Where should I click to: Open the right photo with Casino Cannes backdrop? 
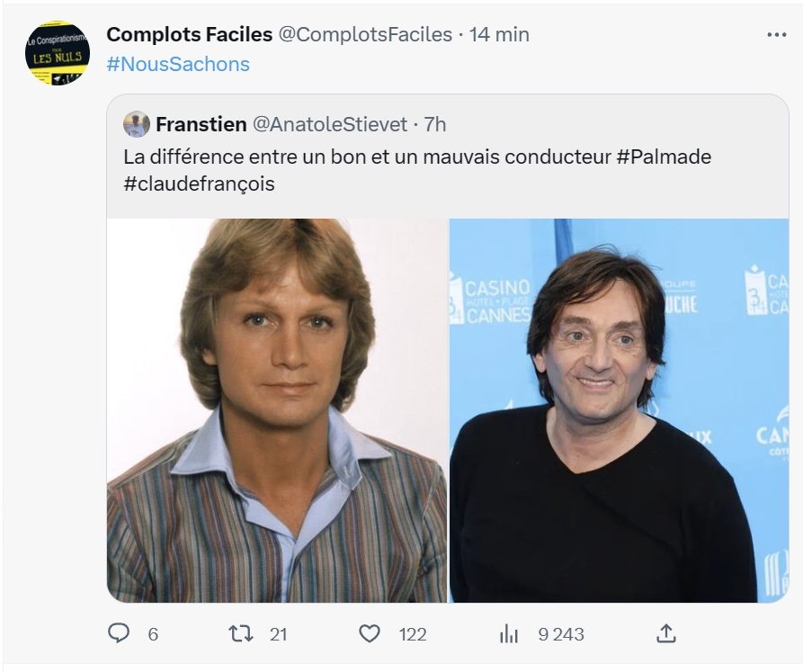pos(619,409)
